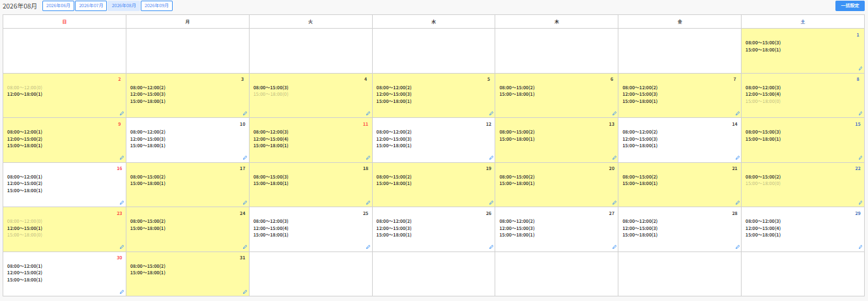868x301 pixels.
Task: Open the edit pencil for August 19
Action: pyautogui.click(x=491, y=202)
